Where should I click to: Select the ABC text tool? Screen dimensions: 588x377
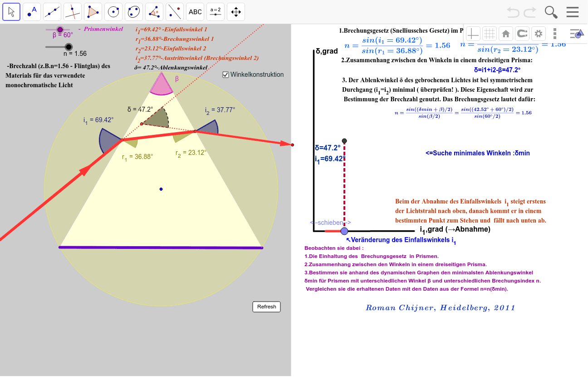click(195, 12)
